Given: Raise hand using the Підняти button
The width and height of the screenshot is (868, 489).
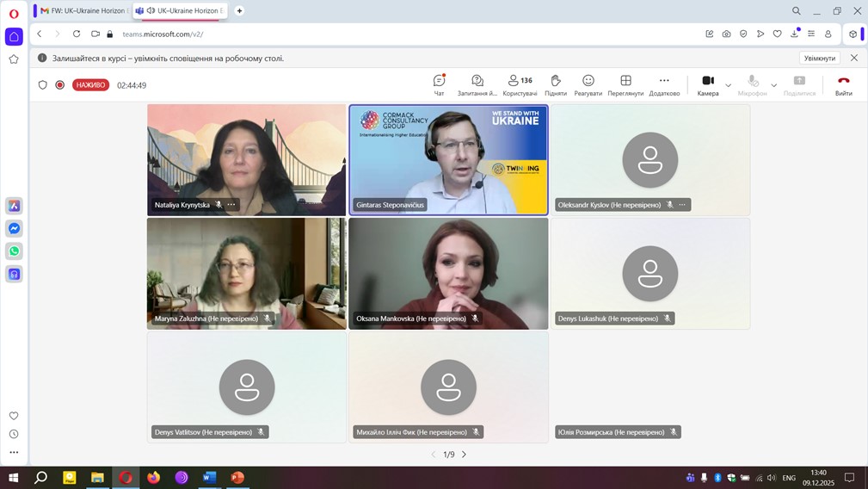Looking at the screenshot, I should [x=556, y=84].
